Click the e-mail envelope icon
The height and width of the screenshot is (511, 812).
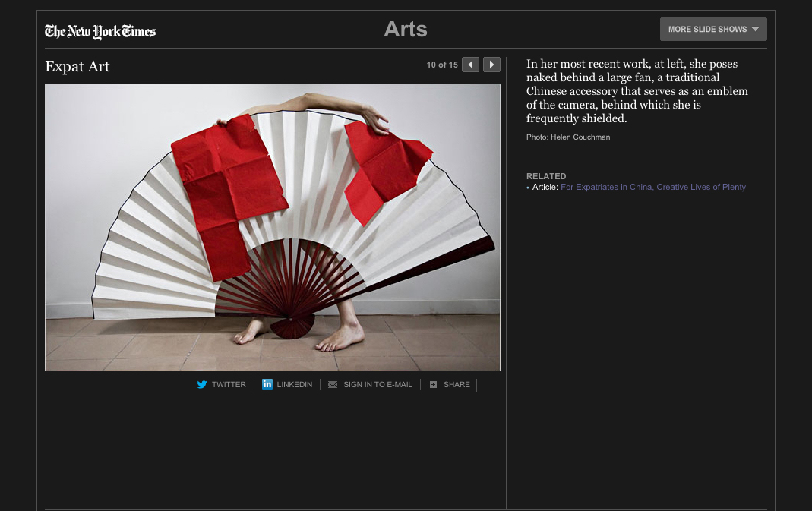click(x=333, y=385)
